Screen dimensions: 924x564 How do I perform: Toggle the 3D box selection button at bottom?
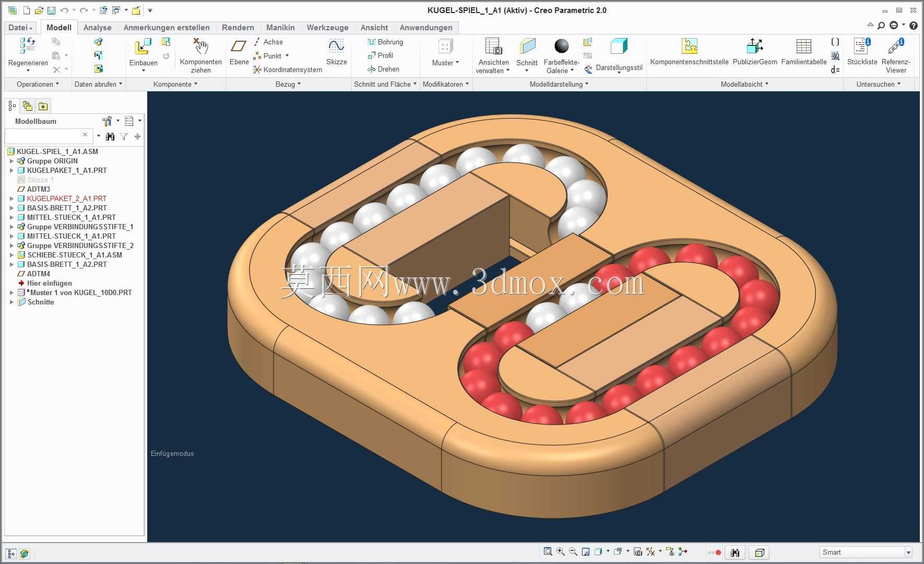[760, 553]
